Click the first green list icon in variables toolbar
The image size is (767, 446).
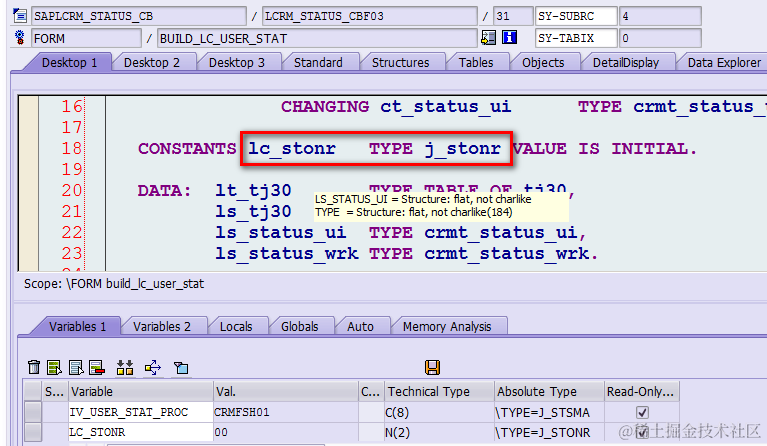54,367
